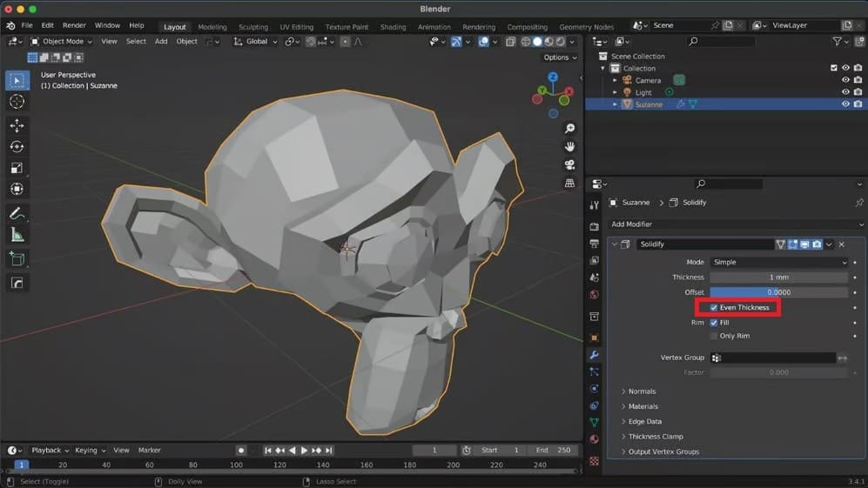
Task: Toggle camera view icon
Action: [x=569, y=165]
